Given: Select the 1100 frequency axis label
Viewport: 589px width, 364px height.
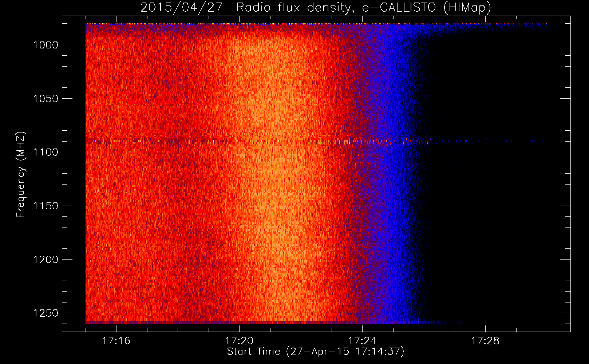Looking at the screenshot, I should click(46, 152).
